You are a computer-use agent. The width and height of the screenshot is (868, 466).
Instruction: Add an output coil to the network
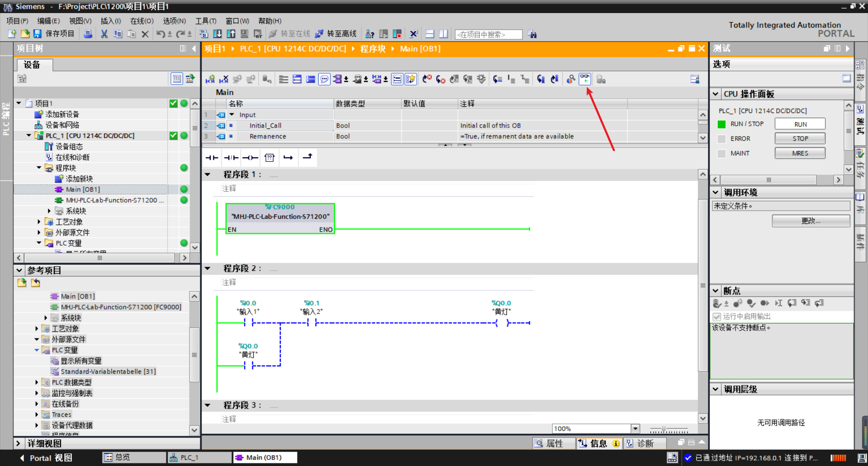(250, 157)
